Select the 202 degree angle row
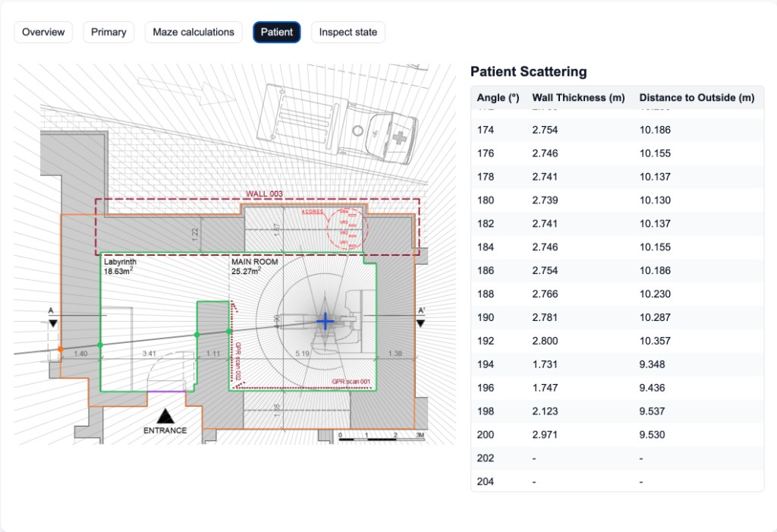 618,458
